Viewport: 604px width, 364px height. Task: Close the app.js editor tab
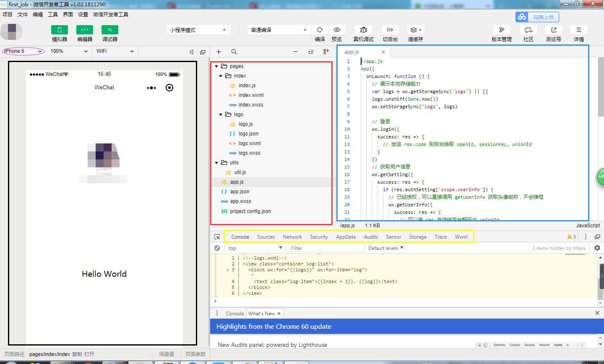(383, 52)
